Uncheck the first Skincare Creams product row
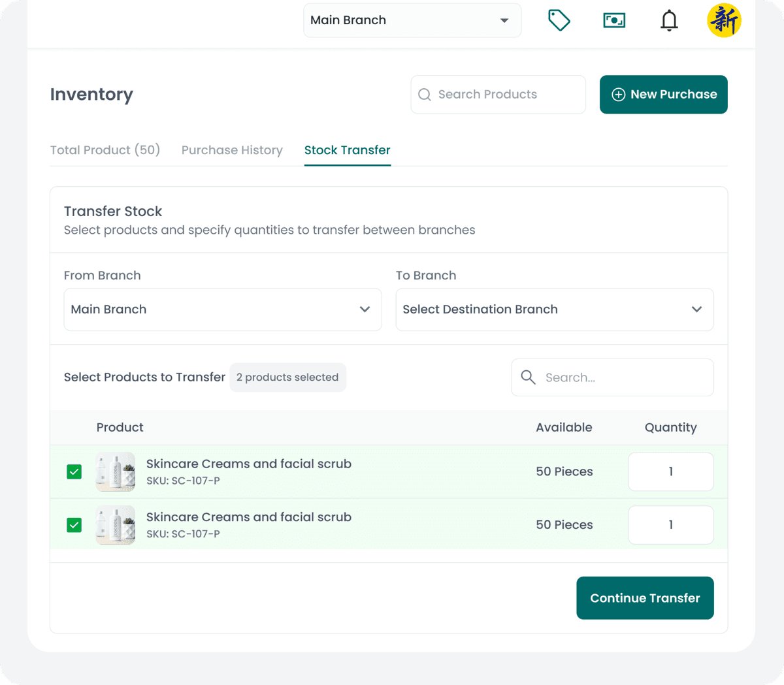784x685 pixels. point(74,471)
